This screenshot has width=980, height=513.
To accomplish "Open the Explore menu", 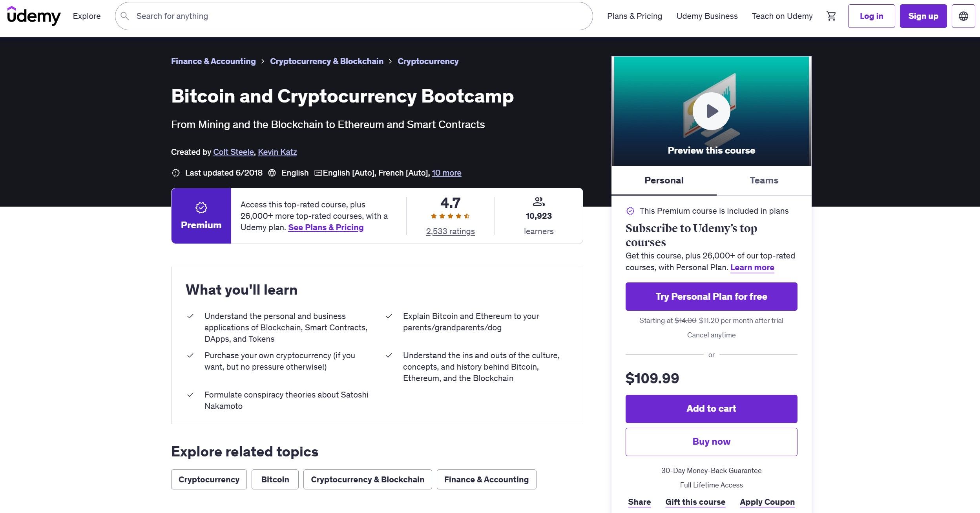I will (87, 16).
